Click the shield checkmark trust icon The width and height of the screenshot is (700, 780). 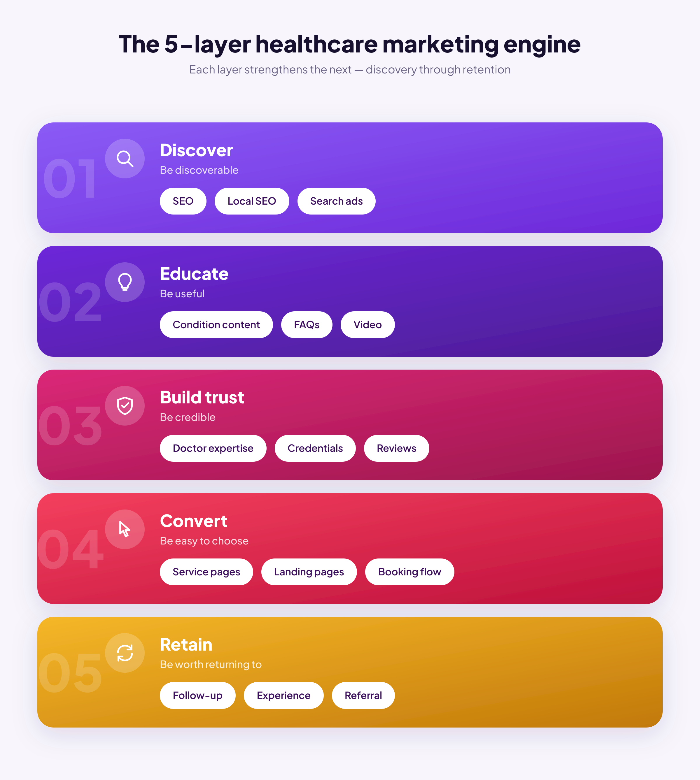point(125,405)
